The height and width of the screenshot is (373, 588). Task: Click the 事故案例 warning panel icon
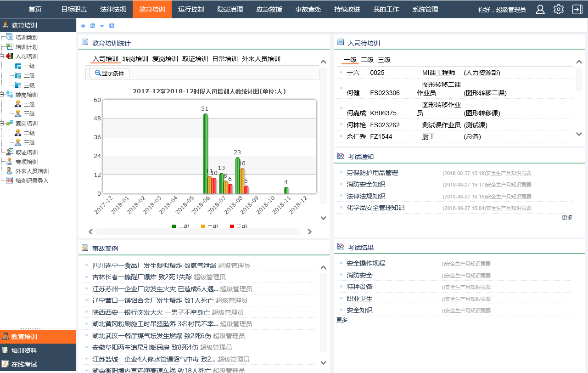84,248
